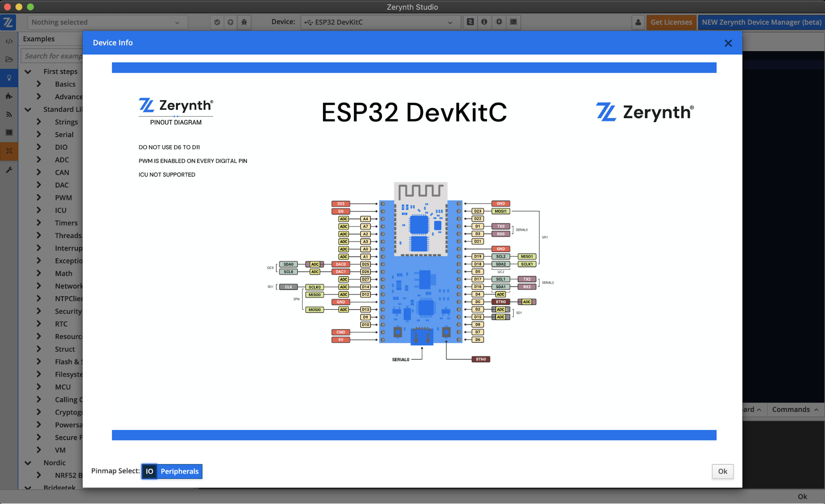Select the MCU example item
Screen dimensions: 825x504
(x=63, y=387)
